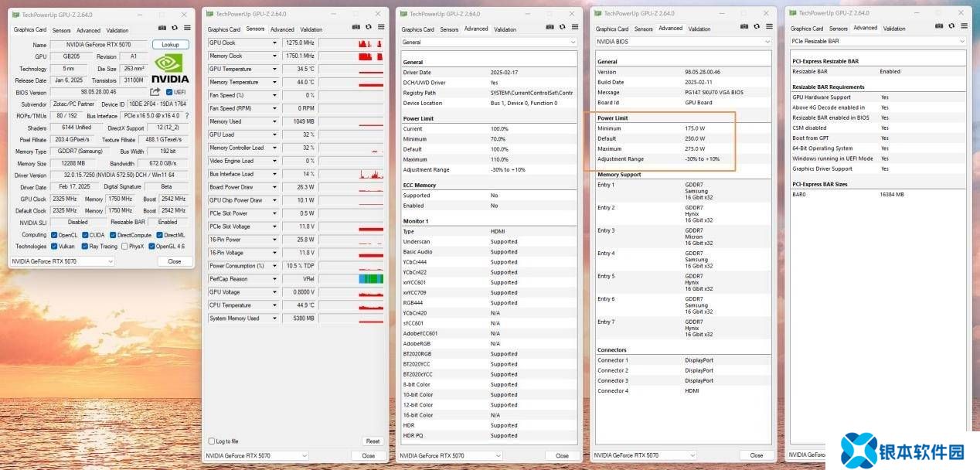The image size is (980, 470).
Task: Expand the GPU Temperature sensor dropdown arrow
Action: click(274, 69)
